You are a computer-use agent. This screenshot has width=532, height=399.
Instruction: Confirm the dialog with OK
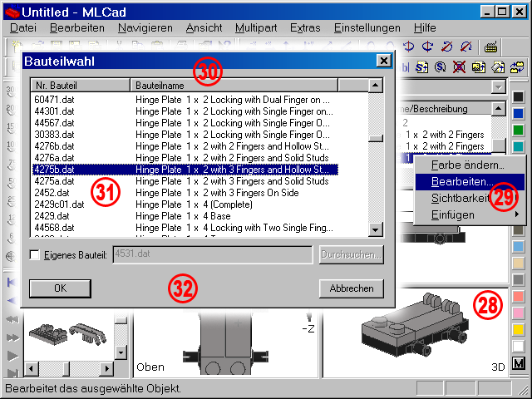point(60,288)
